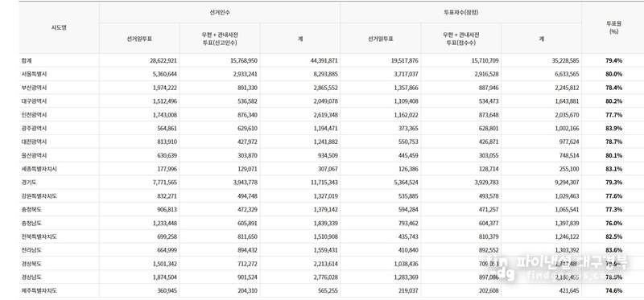
Task: Select the 세종특별자치시 row label
Action: (39, 169)
